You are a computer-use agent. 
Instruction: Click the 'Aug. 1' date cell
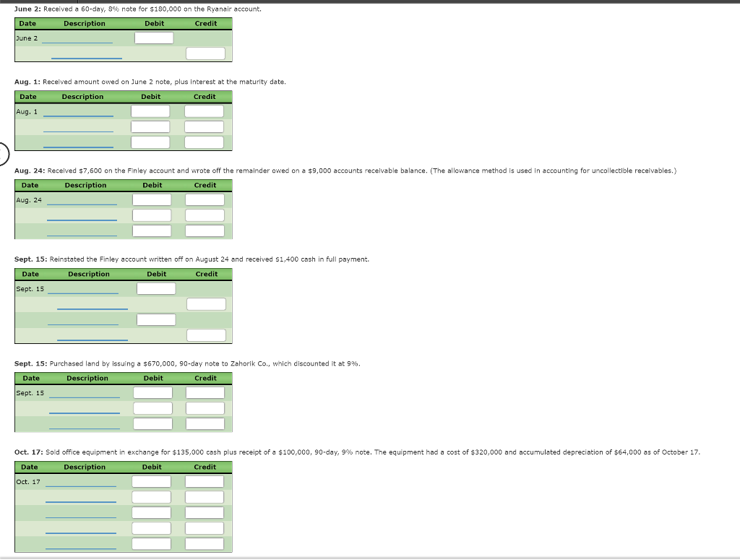(x=27, y=112)
